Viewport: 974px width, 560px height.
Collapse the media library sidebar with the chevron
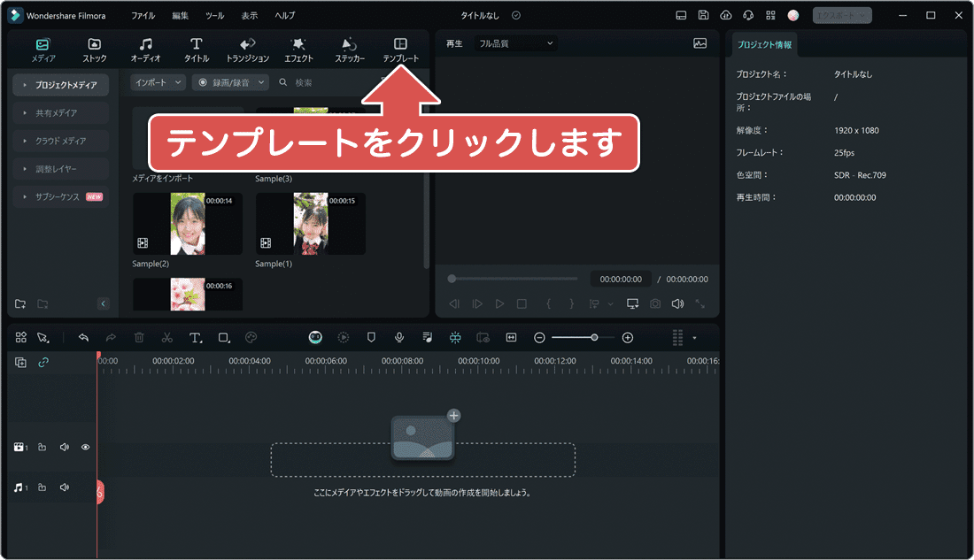coord(103,303)
